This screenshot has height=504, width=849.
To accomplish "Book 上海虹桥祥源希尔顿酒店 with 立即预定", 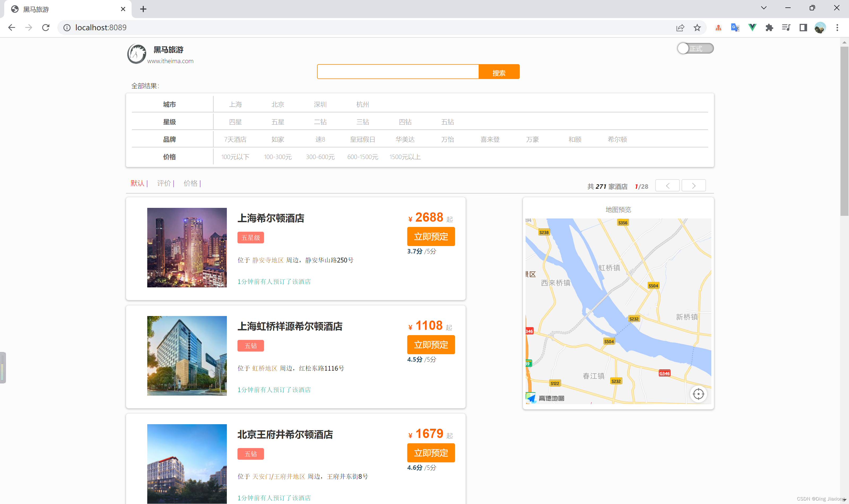I will [x=431, y=345].
